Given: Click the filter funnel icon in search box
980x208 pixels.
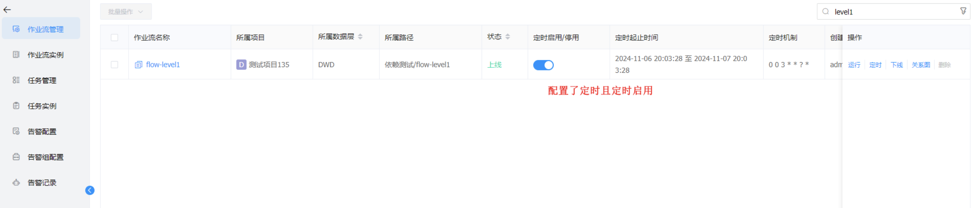Looking at the screenshot, I should (963, 11).
